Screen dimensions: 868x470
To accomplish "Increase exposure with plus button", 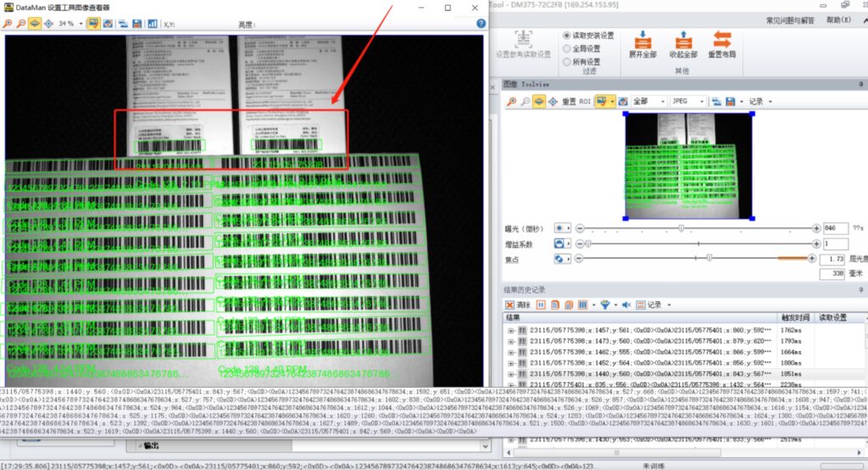I will click(816, 228).
